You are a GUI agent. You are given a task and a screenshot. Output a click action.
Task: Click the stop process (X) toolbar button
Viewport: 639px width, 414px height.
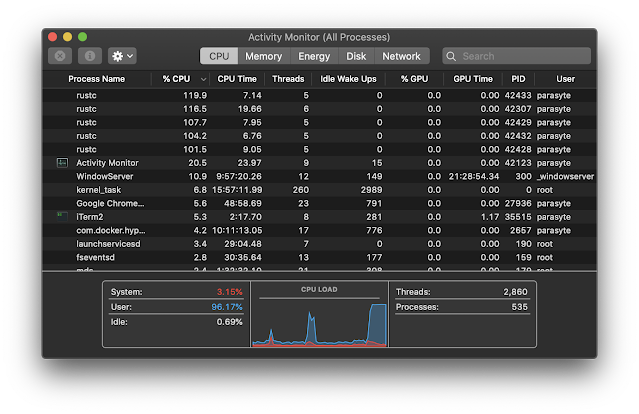pyautogui.click(x=60, y=56)
